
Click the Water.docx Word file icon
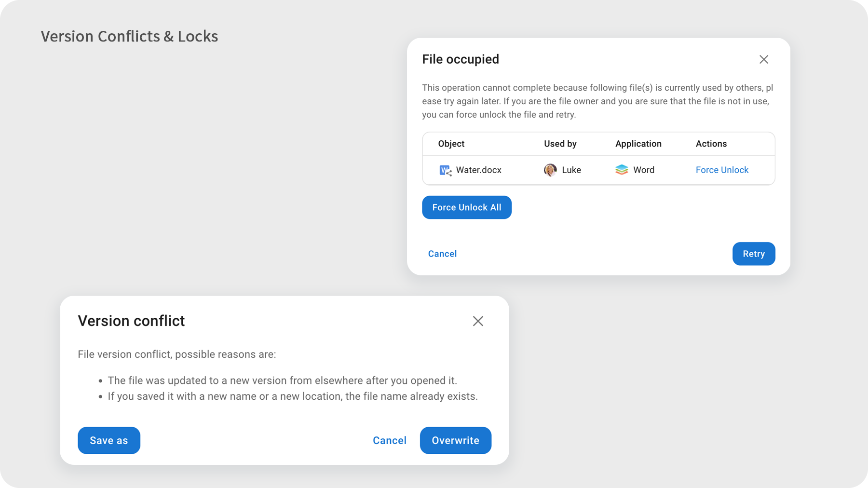[445, 170]
